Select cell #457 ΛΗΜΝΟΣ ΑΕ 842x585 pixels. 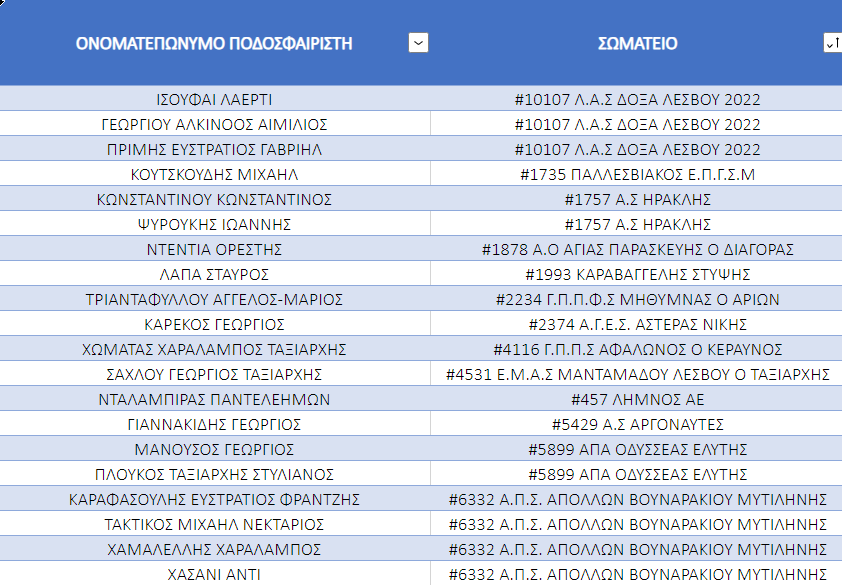click(636, 398)
